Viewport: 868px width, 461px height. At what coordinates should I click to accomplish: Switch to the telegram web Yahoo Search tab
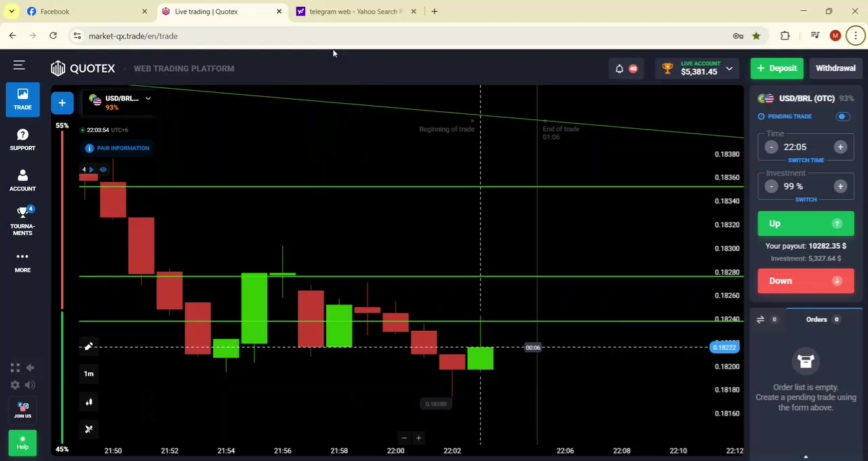point(356,12)
